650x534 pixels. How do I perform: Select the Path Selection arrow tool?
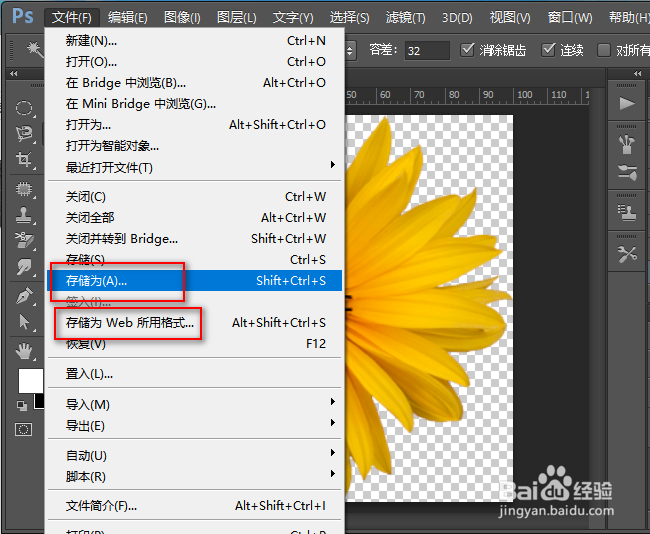(x=24, y=322)
